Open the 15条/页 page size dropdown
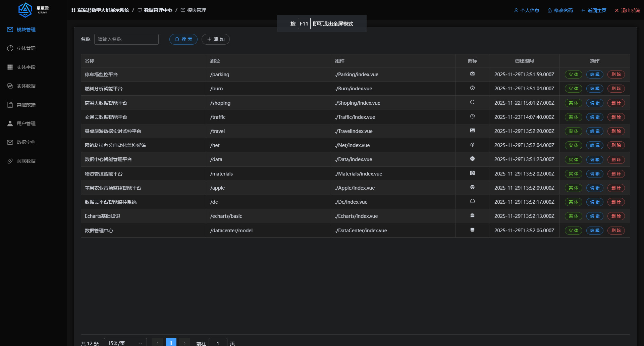 point(125,343)
